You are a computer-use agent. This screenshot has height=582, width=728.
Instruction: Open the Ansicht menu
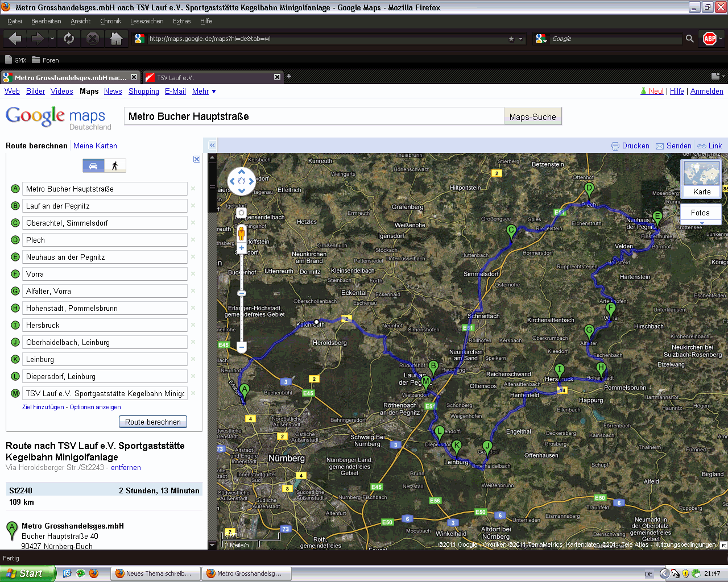[80, 21]
